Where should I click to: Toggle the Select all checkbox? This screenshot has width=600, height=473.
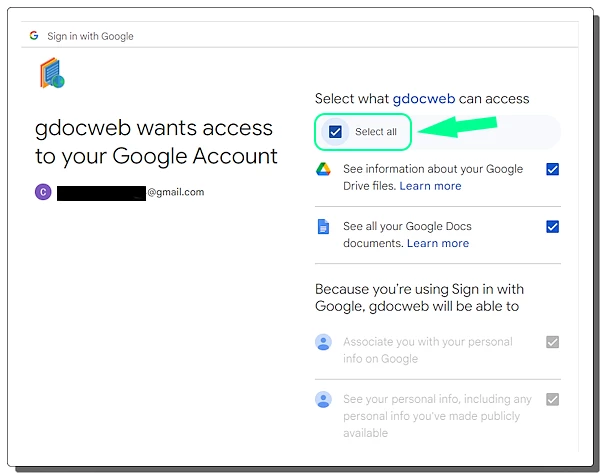point(335,132)
